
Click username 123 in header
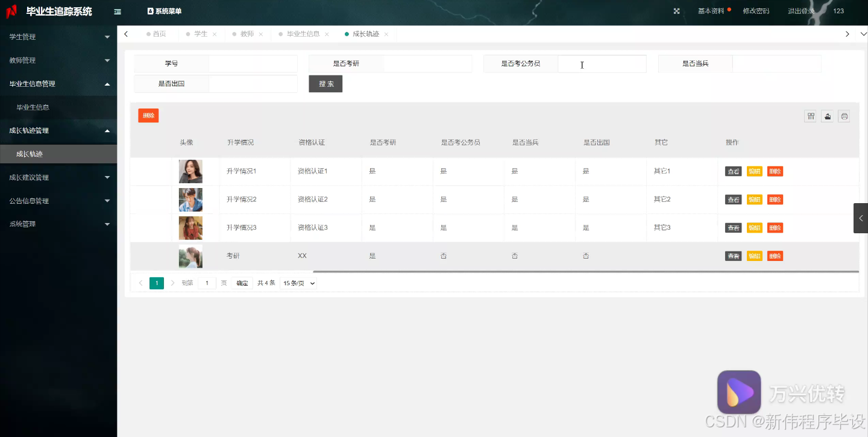tap(838, 11)
